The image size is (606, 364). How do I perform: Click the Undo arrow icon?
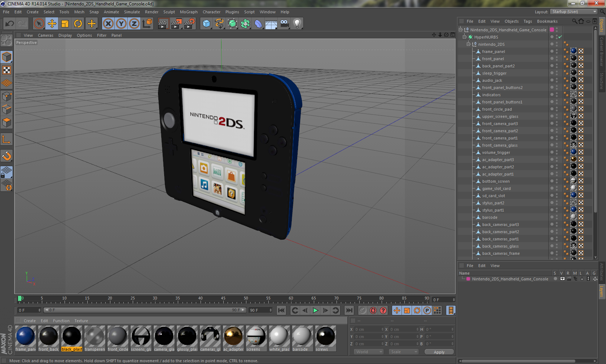pyautogui.click(x=10, y=24)
